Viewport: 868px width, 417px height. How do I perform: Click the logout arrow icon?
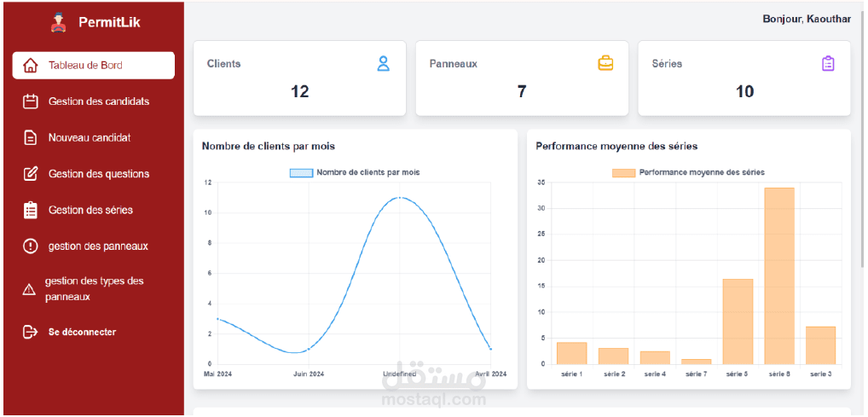click(30, 333)
